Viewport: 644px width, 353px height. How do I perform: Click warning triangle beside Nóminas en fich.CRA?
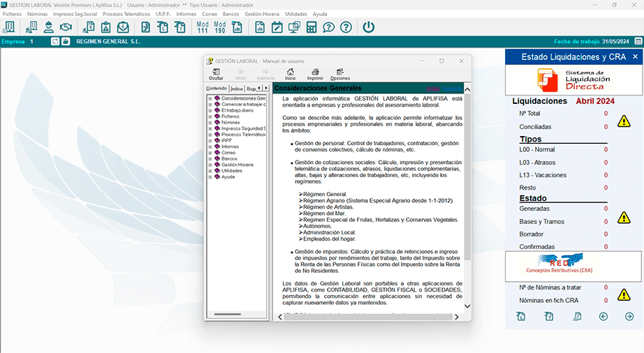point(624,295)
